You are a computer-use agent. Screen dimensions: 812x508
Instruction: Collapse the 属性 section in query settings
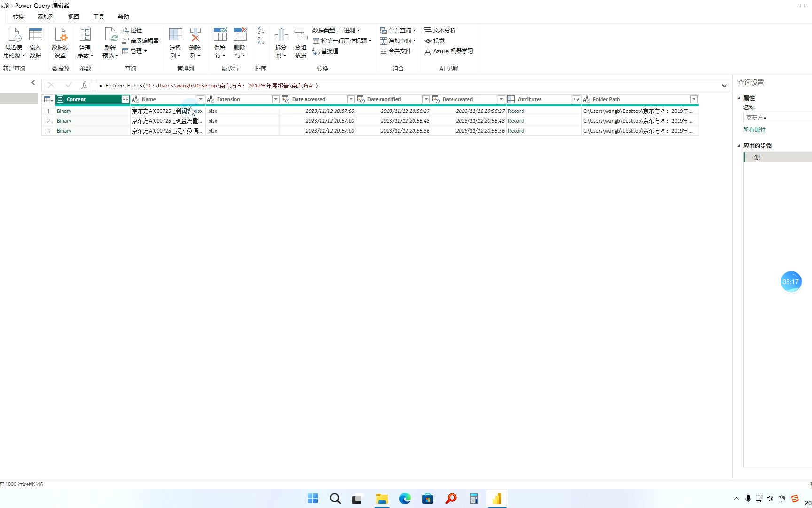739,98
